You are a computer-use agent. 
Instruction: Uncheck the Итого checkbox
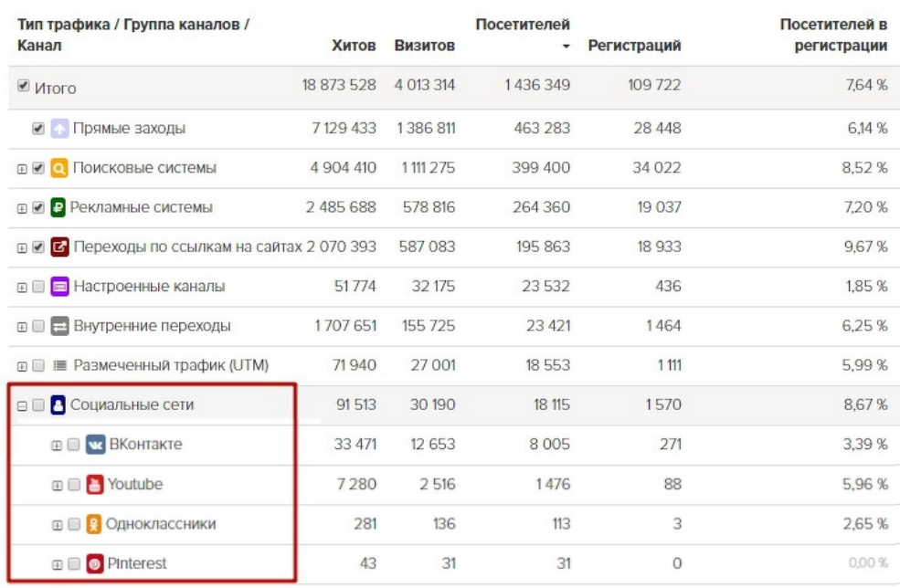point(24,89)
